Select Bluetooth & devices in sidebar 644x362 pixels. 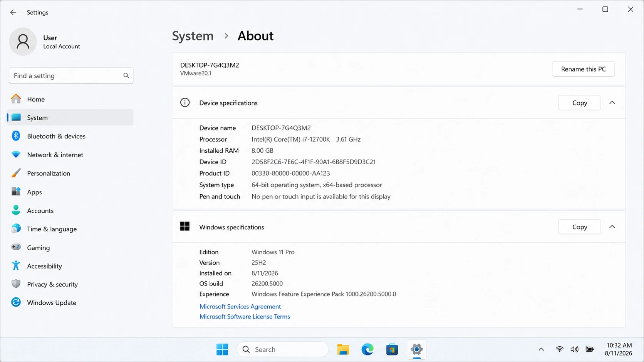[x=70, y=136]
